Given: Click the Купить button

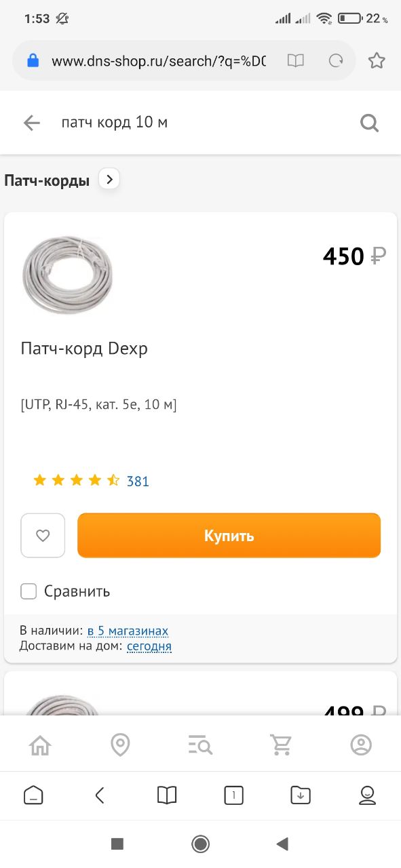Looking at the screenshot, I should (229, 536).
